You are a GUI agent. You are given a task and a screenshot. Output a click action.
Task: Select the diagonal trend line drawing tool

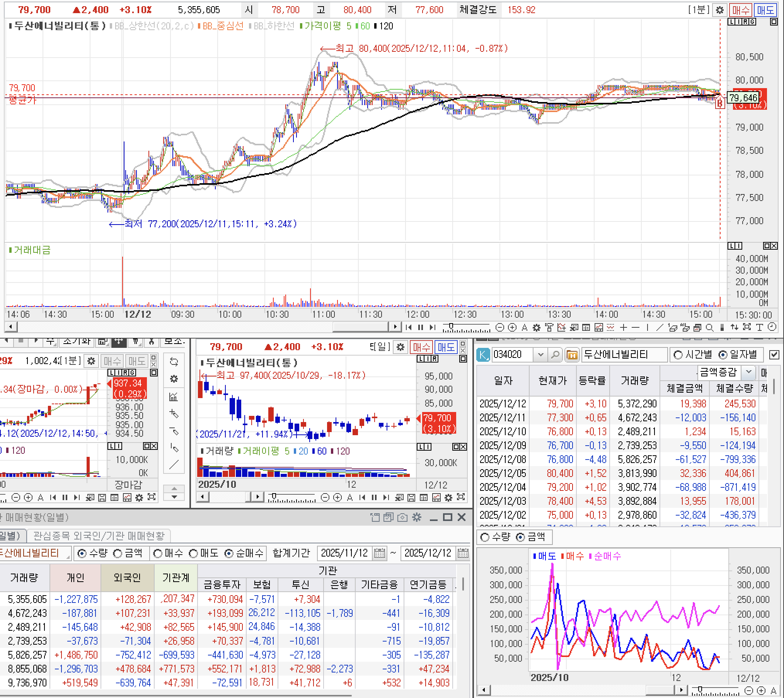click(660, 328)
